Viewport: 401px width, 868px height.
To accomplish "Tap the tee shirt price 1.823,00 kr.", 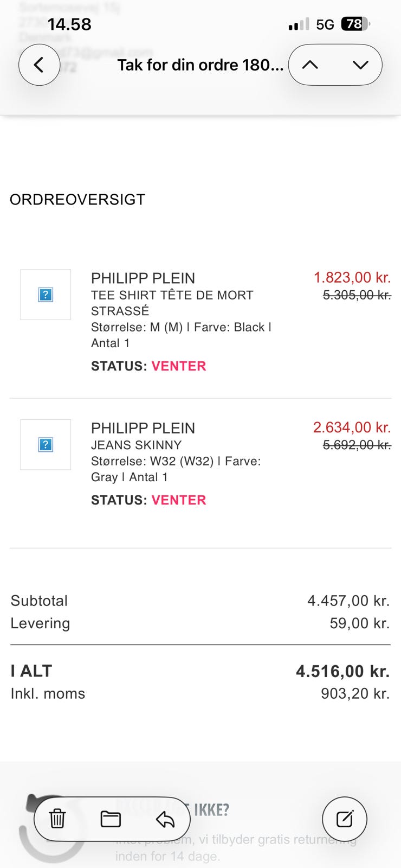I will (x=352, y=278).
